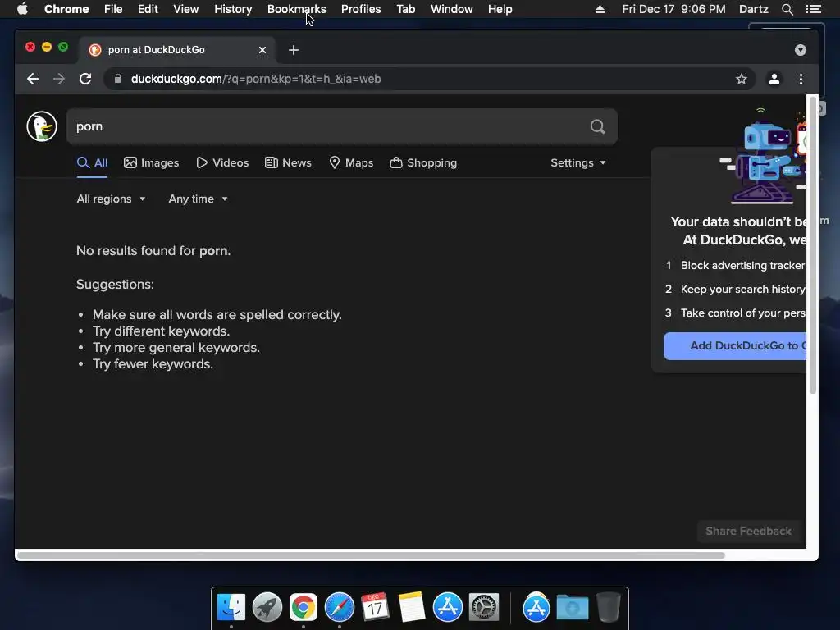This screenshot has height=630, width=840.
Task: Open the View menu
Action: point(186,9)
